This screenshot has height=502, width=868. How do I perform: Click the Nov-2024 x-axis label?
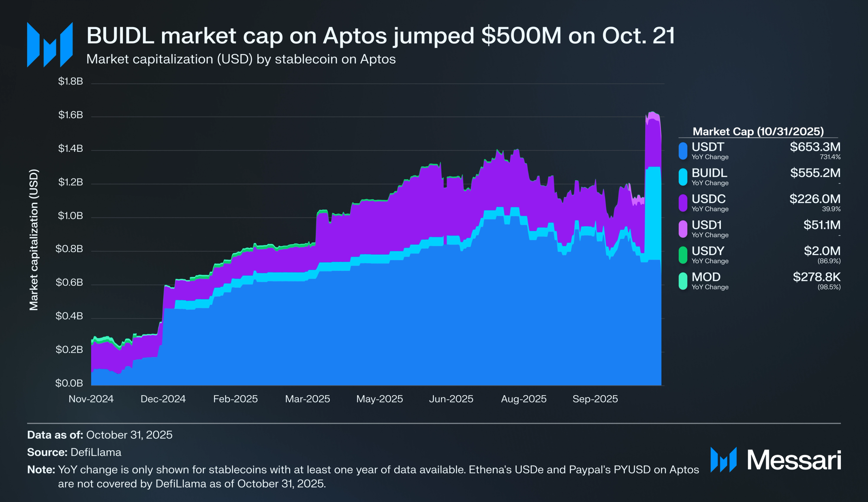(x=91, y=399)
